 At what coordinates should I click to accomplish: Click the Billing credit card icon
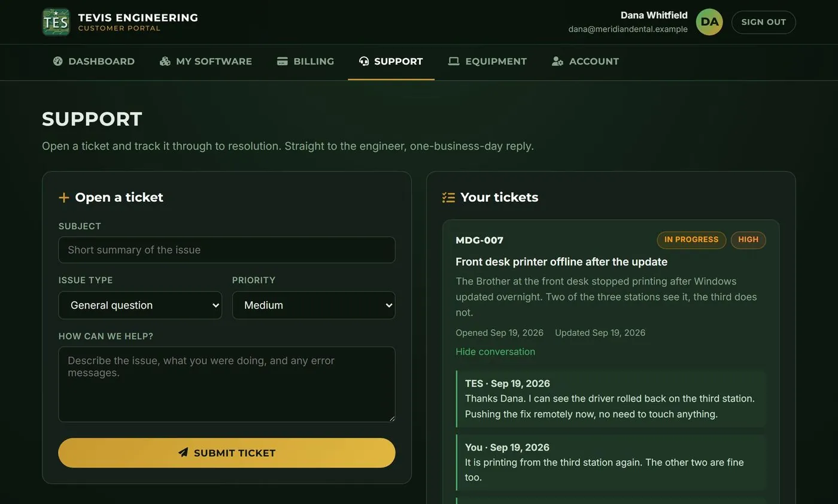click(x=283, y=61)
